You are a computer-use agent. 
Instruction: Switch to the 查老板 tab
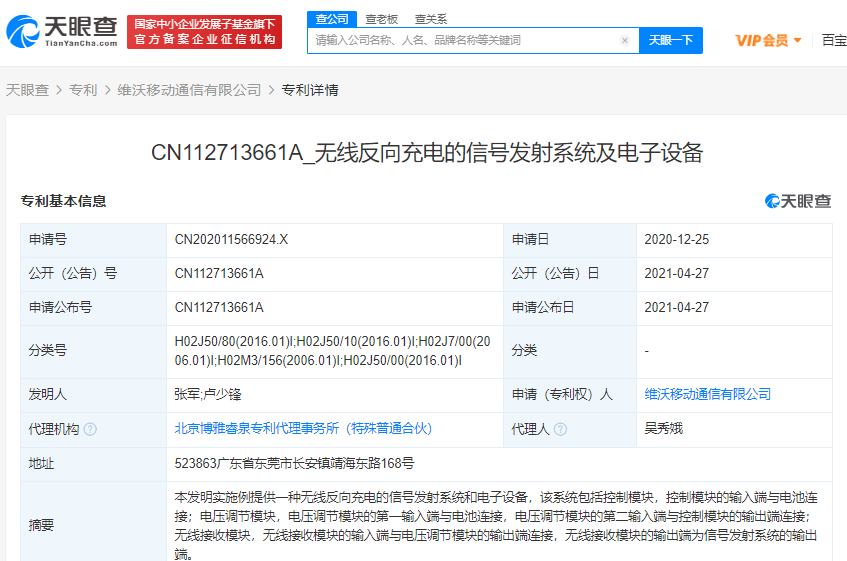[x=381, y=19]
